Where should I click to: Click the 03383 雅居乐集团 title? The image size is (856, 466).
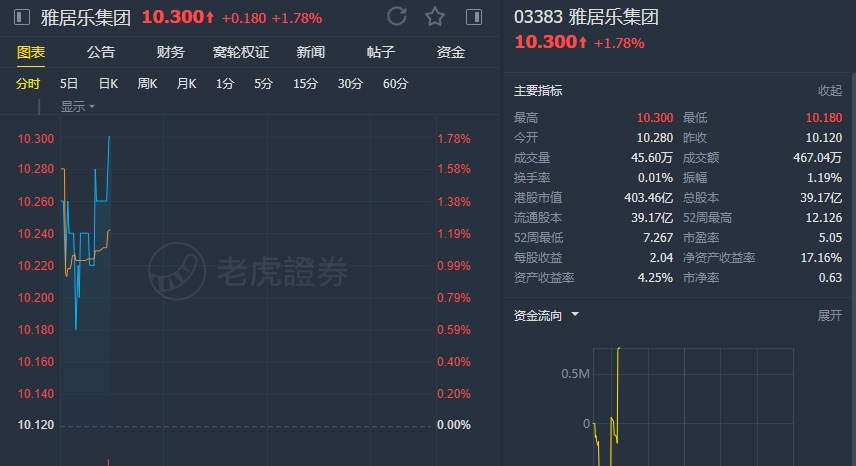[586, 17]
